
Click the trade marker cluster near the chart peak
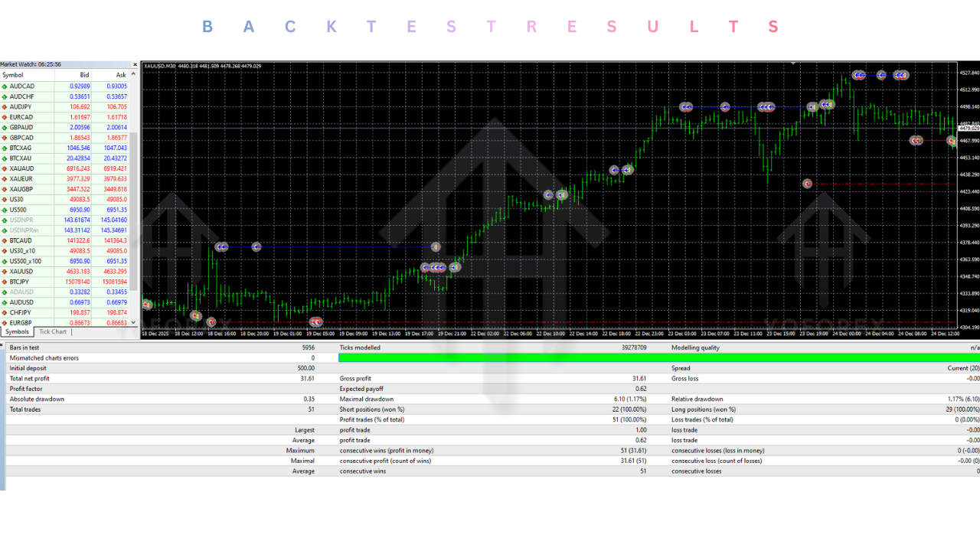pos(857,75)
